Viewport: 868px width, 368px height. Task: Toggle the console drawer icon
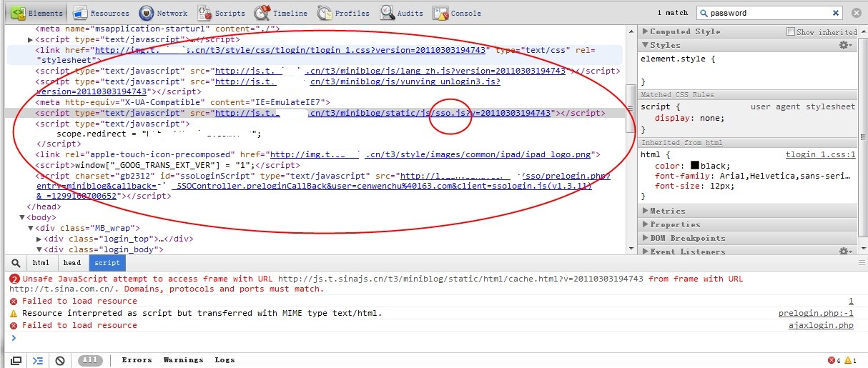tap(38, 360)
